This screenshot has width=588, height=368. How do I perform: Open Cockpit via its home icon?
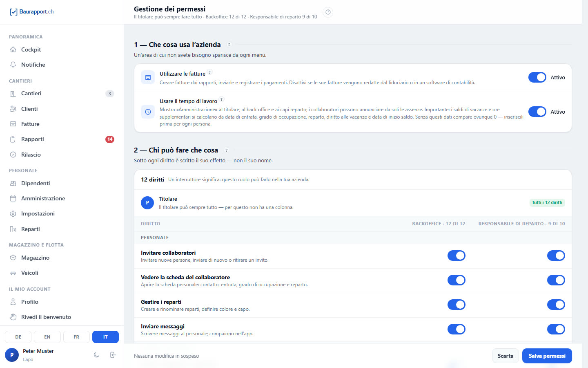coord(13,49)
